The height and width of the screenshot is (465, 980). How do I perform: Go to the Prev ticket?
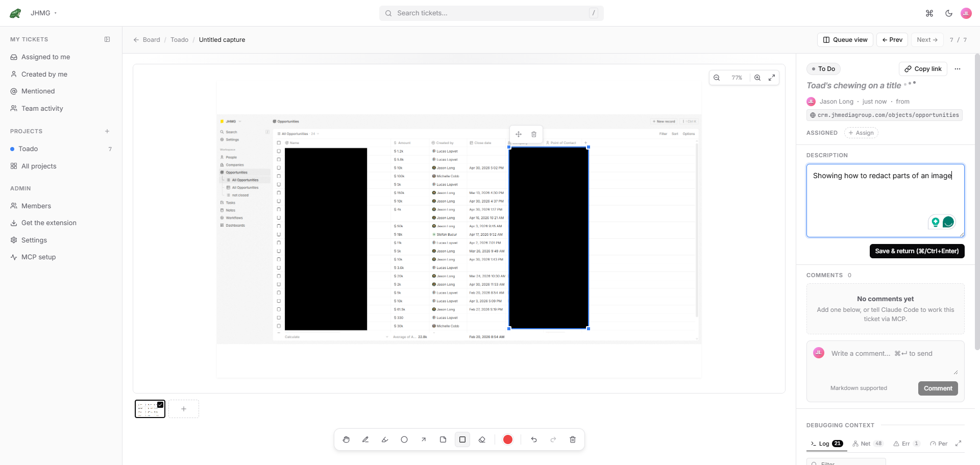click(x=892, y=40)
